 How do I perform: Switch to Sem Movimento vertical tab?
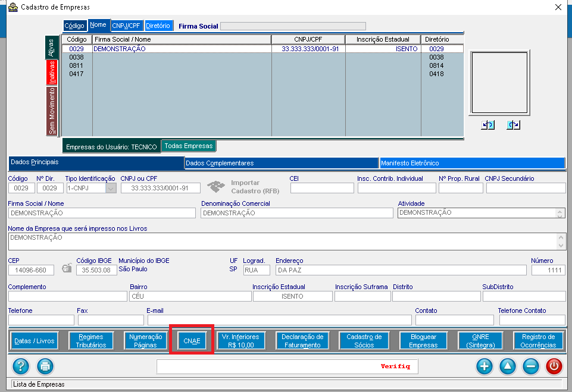(52, 111)
